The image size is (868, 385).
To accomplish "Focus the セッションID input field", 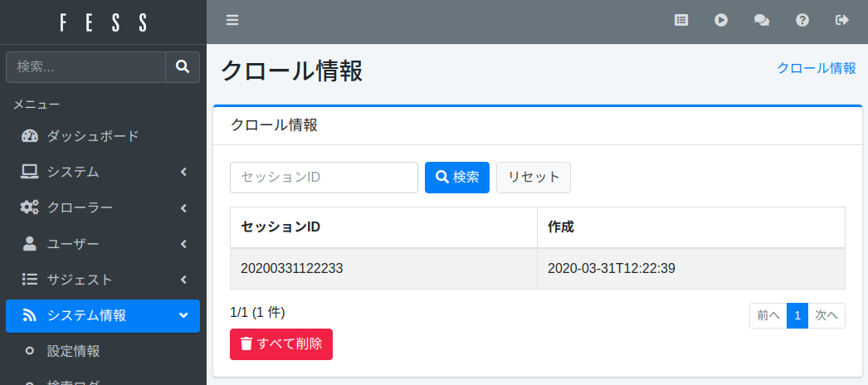I will point(324,178).
